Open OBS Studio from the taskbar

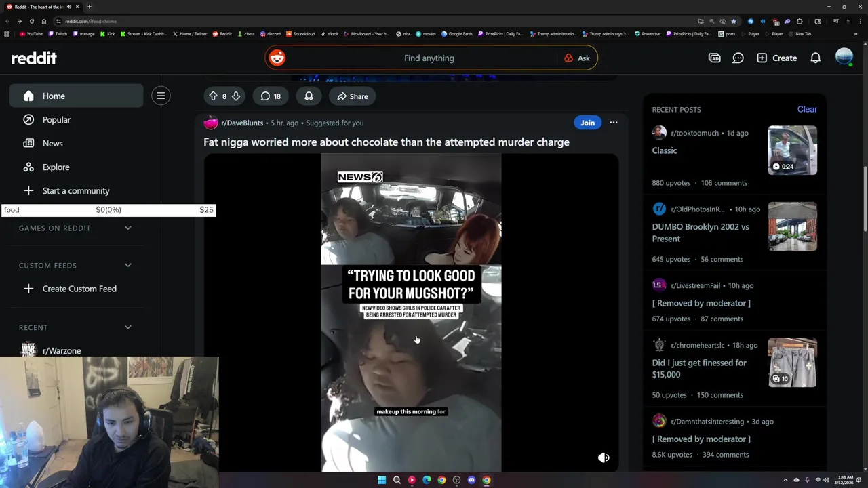[456, 480]
